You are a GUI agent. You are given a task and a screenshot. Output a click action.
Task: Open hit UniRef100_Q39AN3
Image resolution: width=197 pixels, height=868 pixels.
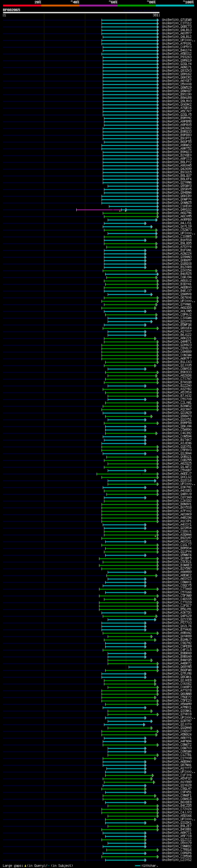point(177,257)
